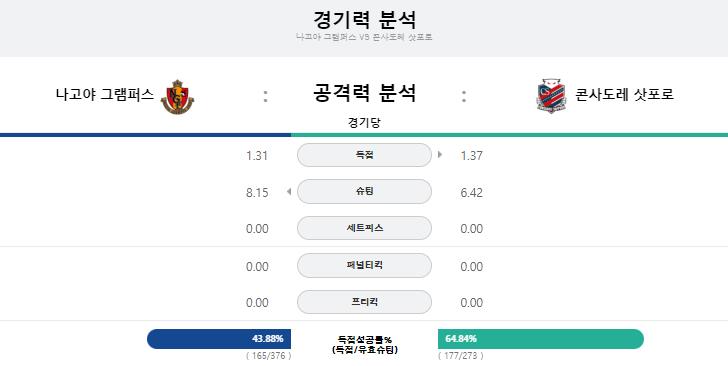Image resolution: width=728 pixels, height=366 pixels.
Task: Click the Nagoya Grampus team crest
Action: (177, 97)
